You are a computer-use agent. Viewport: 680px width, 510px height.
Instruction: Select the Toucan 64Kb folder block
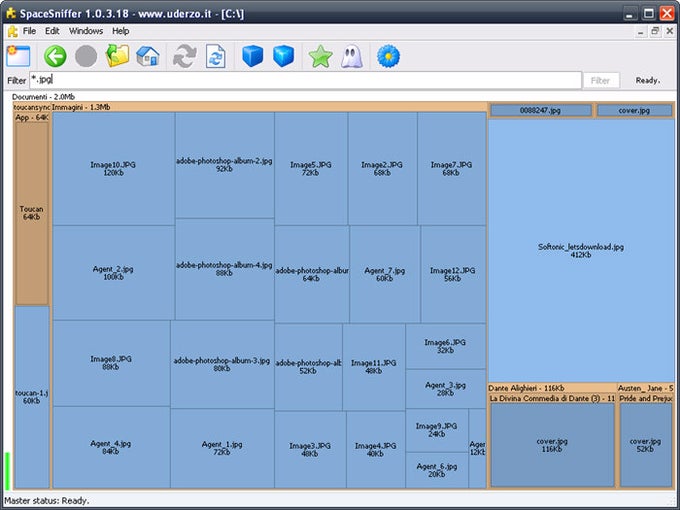(32, 213)
